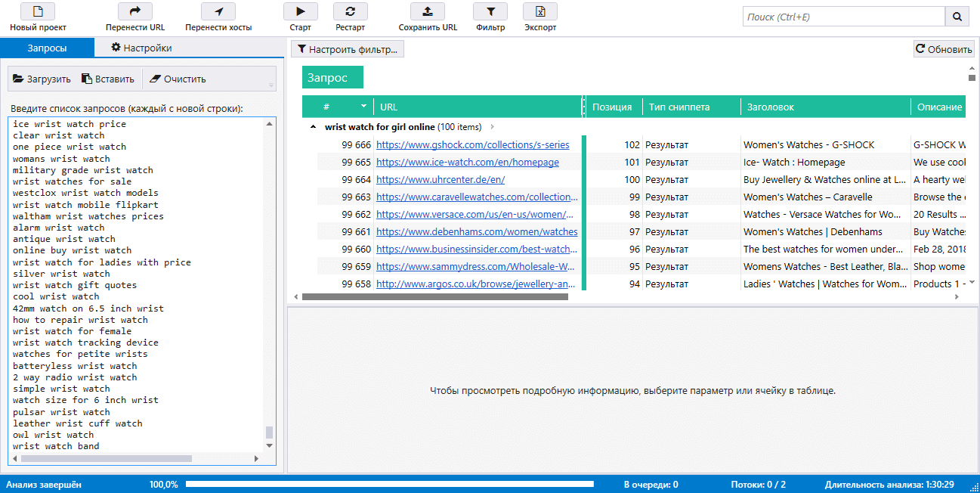This screenshot has width=980, height=493.
Task: Sort by Тип сниппета column header
Action: pos(691,107)
